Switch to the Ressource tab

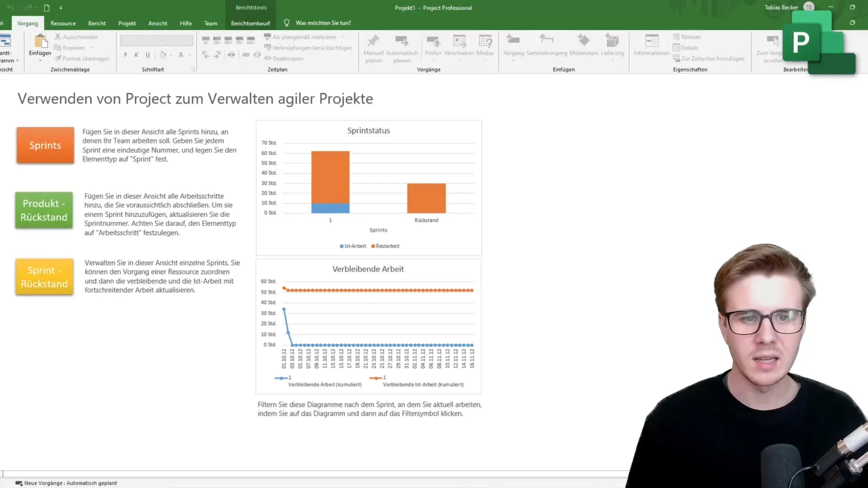pos(63,23)
